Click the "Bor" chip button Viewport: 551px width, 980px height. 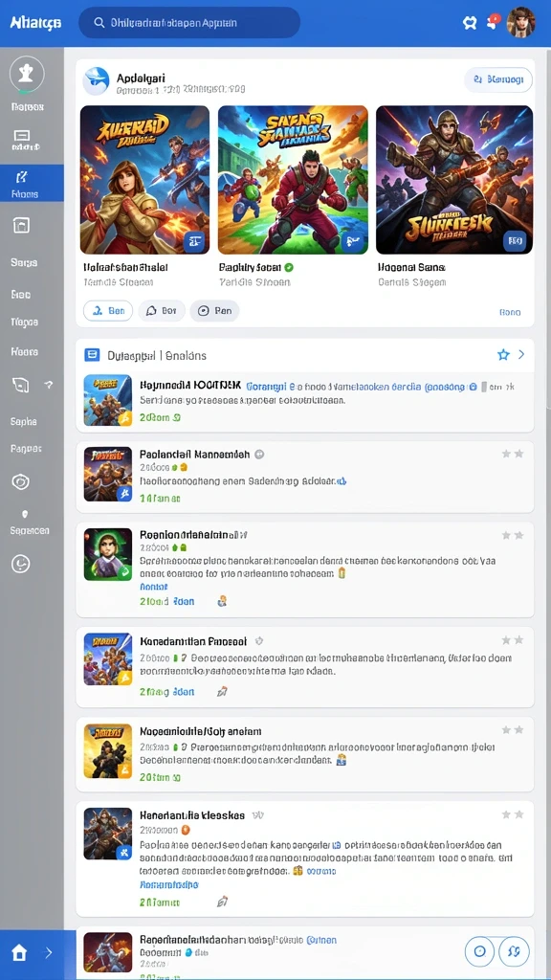tap(162, 311)
